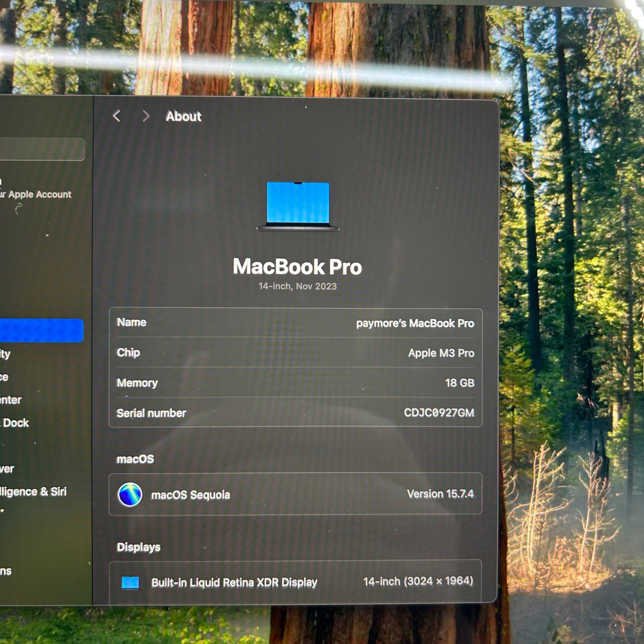The image size is (644, 644).
Task: Click the 18 GB memory value
Action: click(x=459, y=383)
